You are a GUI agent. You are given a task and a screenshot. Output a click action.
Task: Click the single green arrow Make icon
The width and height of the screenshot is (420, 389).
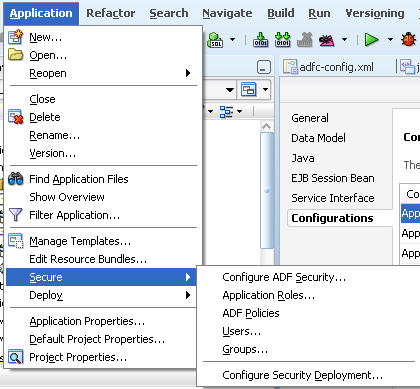[261, 40]
